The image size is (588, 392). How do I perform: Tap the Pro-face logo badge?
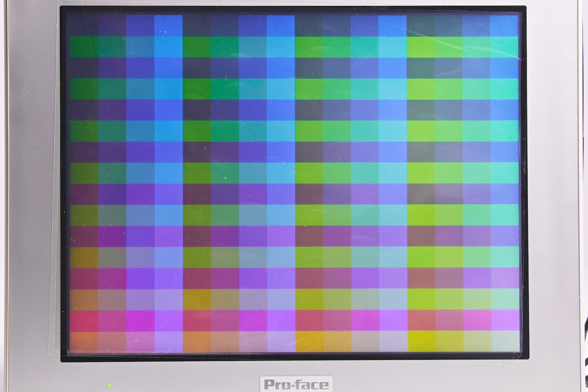(296, 384)
